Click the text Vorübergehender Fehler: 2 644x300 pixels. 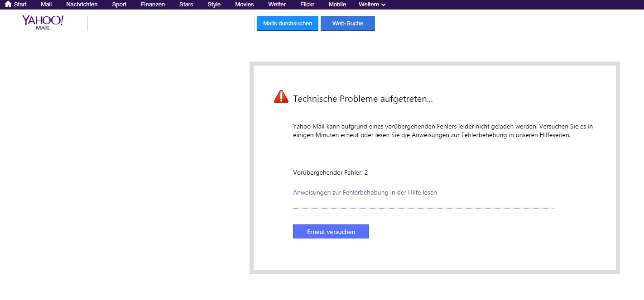pyautogui.click(x=331, y=172)
